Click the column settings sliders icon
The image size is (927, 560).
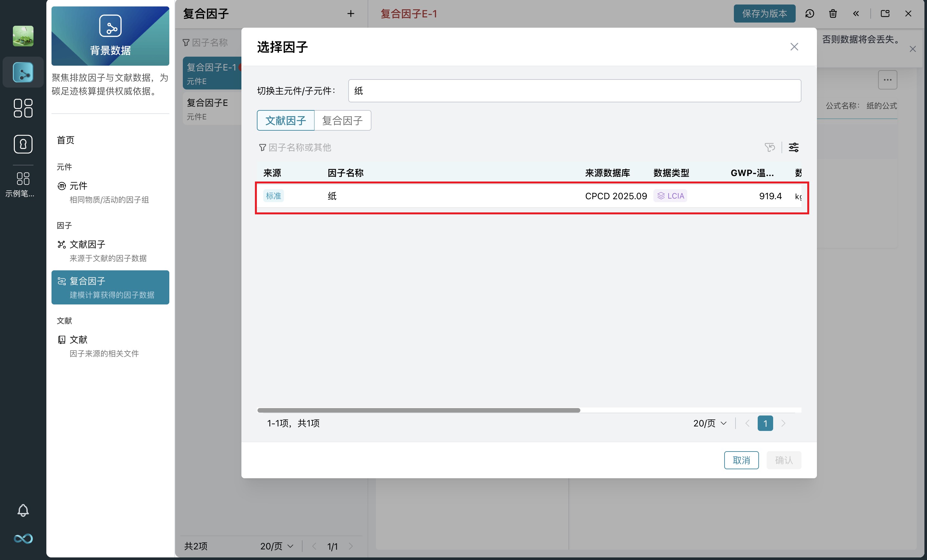(793, 147)
